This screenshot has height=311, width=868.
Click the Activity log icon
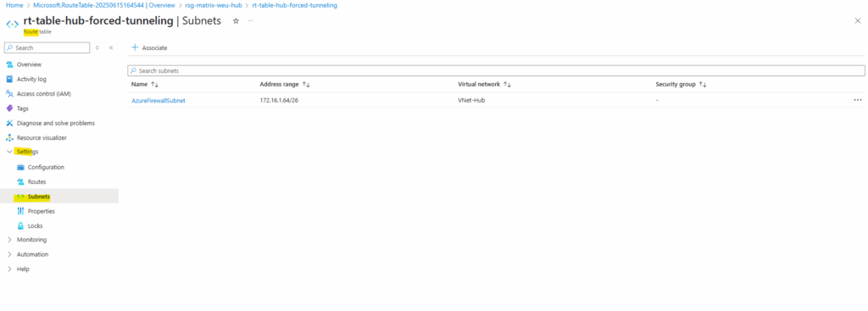(x=9, y=79)
